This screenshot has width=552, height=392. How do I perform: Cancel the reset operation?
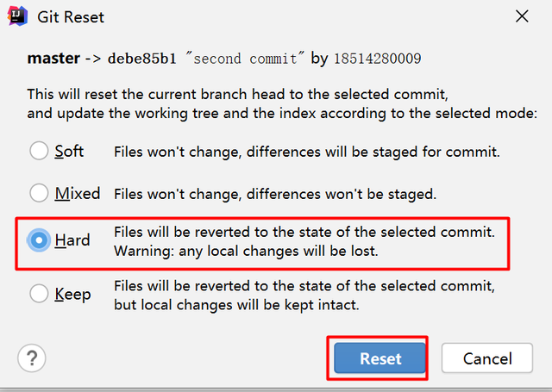coord(487,358)
